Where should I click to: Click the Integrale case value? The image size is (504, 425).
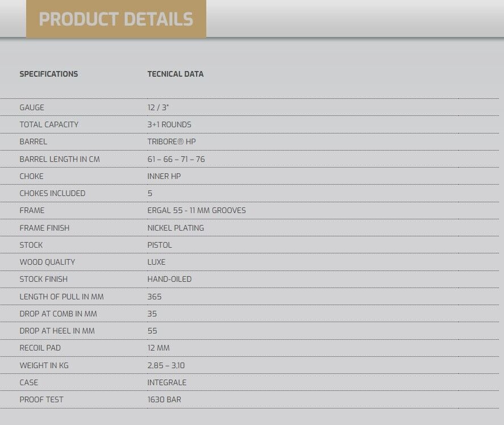[x=167, y=382]
